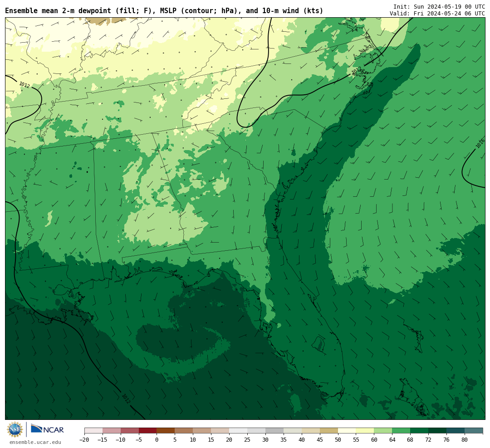The image size is (490, 448).
Task: Click the map title text
Action: 164,11
